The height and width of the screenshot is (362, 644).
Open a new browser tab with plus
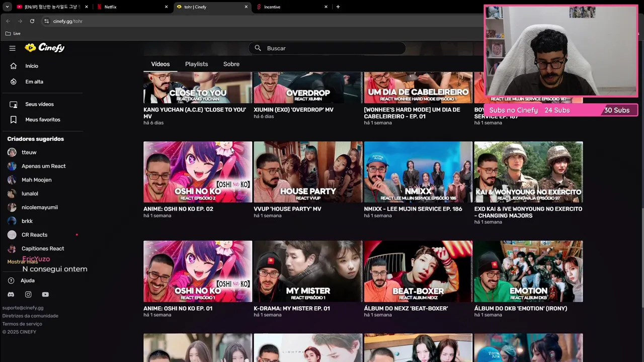click(338, 7)
